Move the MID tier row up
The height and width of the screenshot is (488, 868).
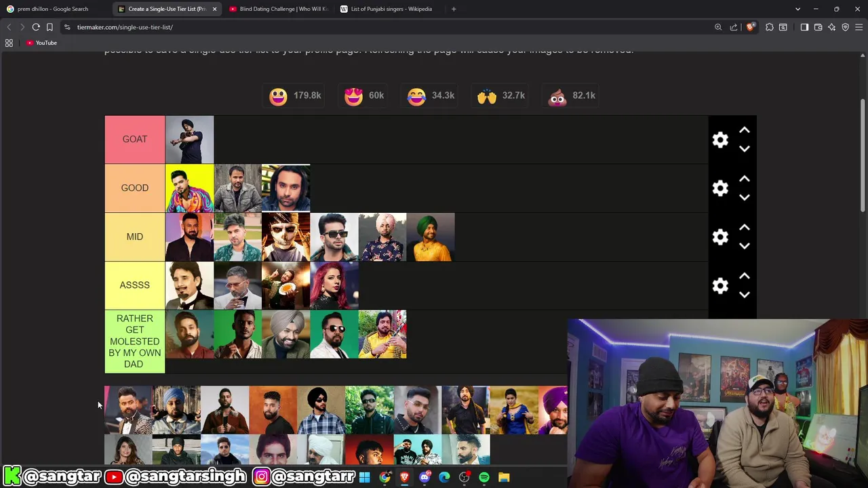tap(745, 228)
